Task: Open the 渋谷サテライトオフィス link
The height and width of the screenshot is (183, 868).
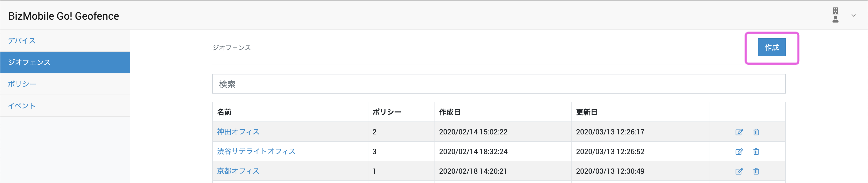Action: tap(256, 151)
